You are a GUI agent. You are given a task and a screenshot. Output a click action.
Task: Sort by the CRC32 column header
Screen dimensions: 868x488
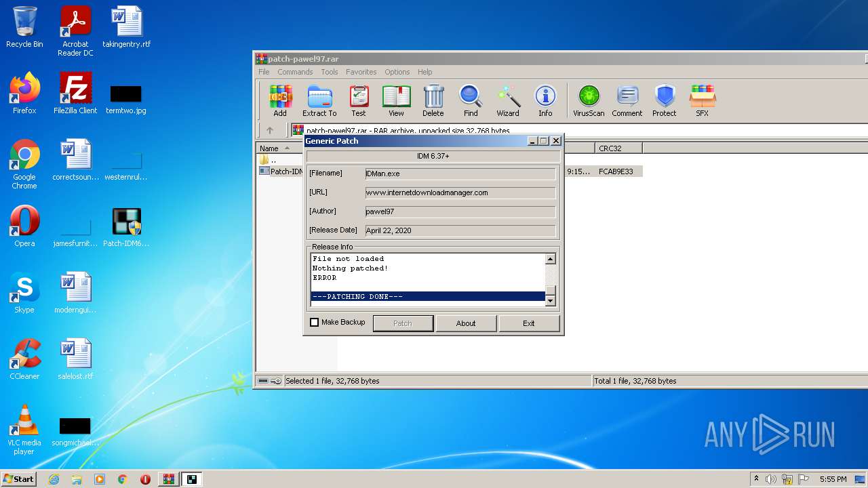click(618, 148)
